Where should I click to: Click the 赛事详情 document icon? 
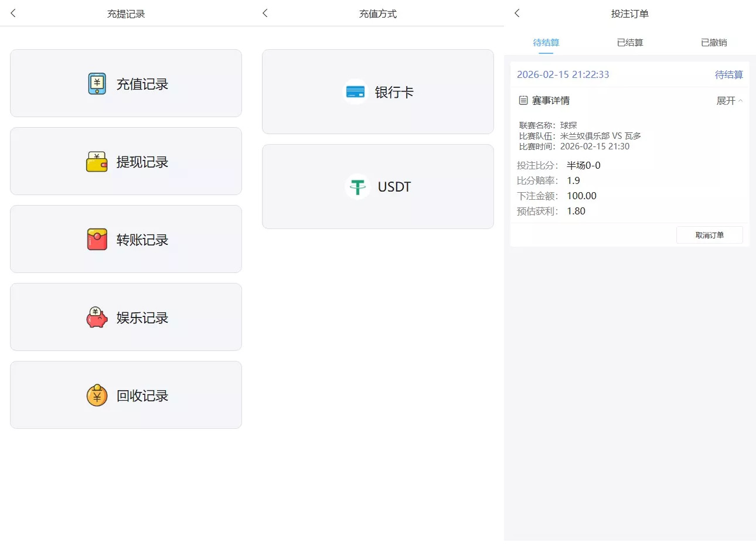[x=523, y=100]
